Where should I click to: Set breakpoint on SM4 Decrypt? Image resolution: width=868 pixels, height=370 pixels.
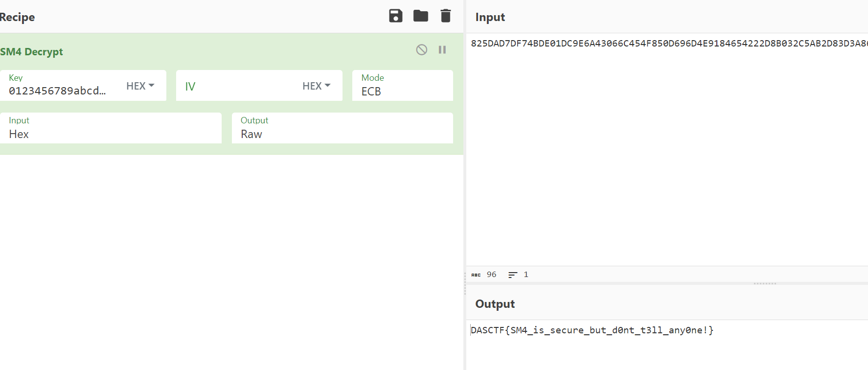442,50
